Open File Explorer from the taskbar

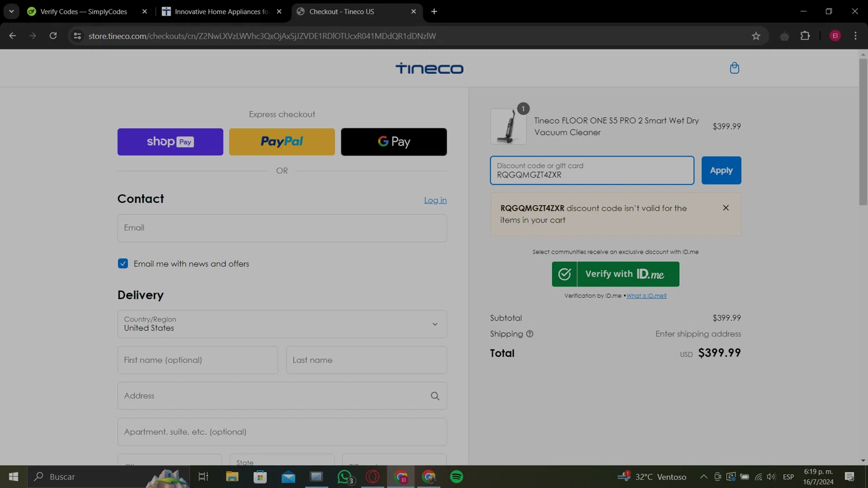[x=232, y=477]
